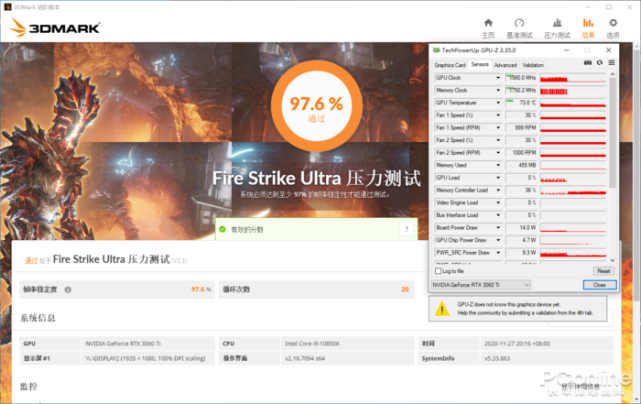Screen dimensions: 641x404
Task: Open the 结果 results chart icon
Action: pos(588,23)
